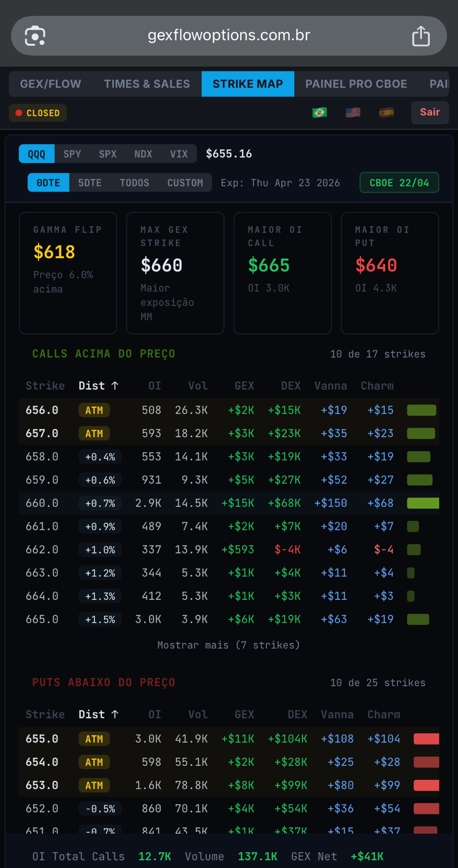
Task: Click the green bar on the 660.0 row
Action: [x=423, y=503]
